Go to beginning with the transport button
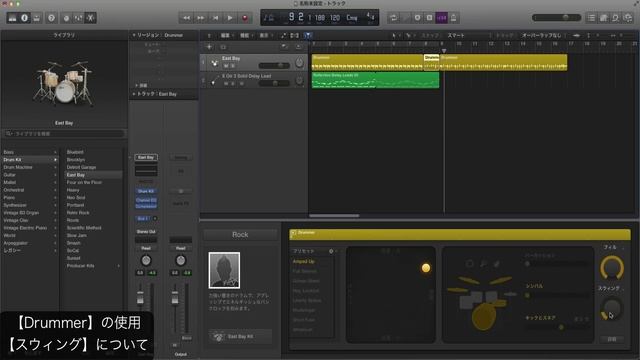Viewport: 640px width, 360px height. (216, 18)
